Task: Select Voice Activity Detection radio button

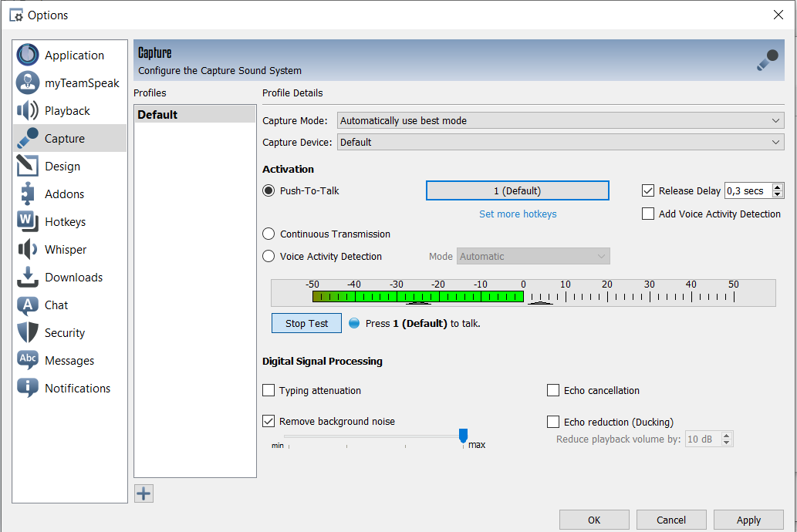Action: [x=268, y=256]
